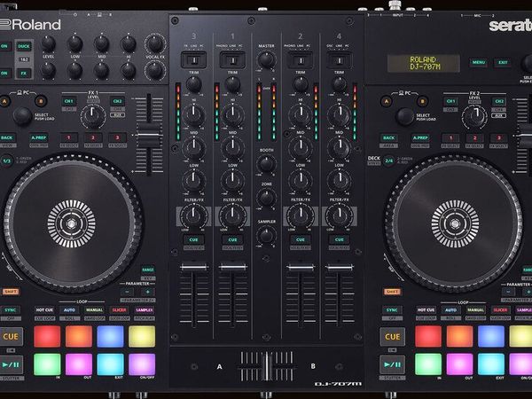
Task: Toggle the DUCK button in mic section
Action: pos(24,46)
